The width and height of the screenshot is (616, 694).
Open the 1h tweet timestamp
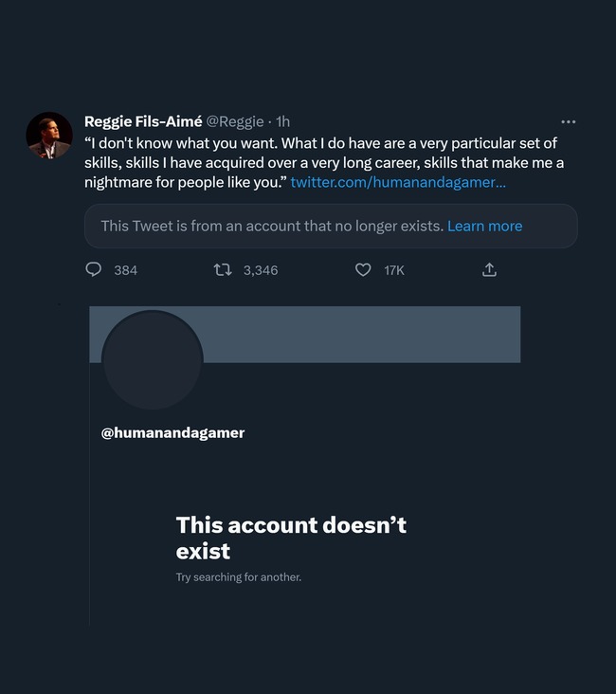pos(282,121)
